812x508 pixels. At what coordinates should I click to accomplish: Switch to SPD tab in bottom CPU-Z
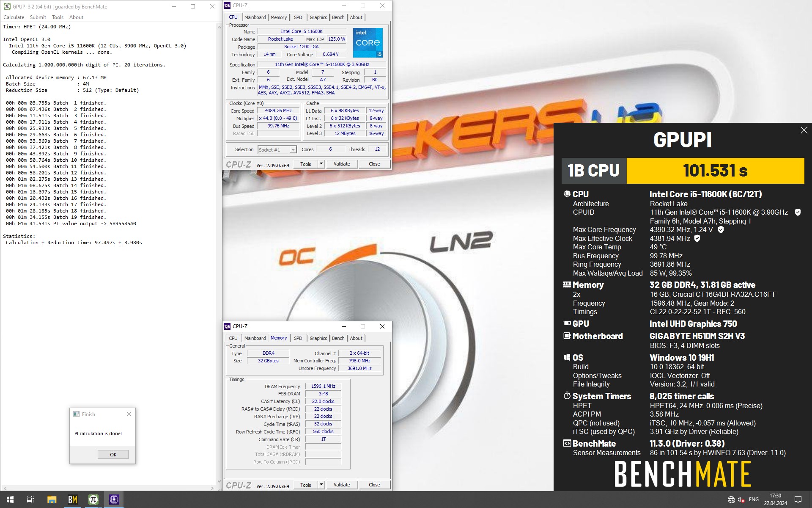[298, 338]
